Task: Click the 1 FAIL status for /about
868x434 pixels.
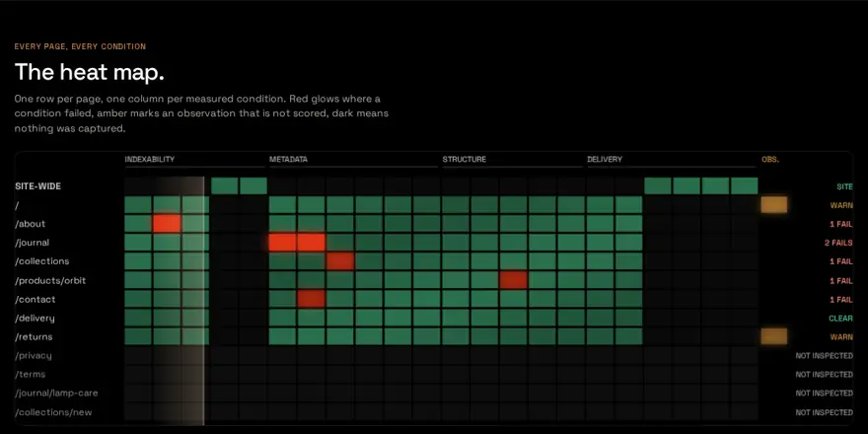Action: (x=841, y=224)
